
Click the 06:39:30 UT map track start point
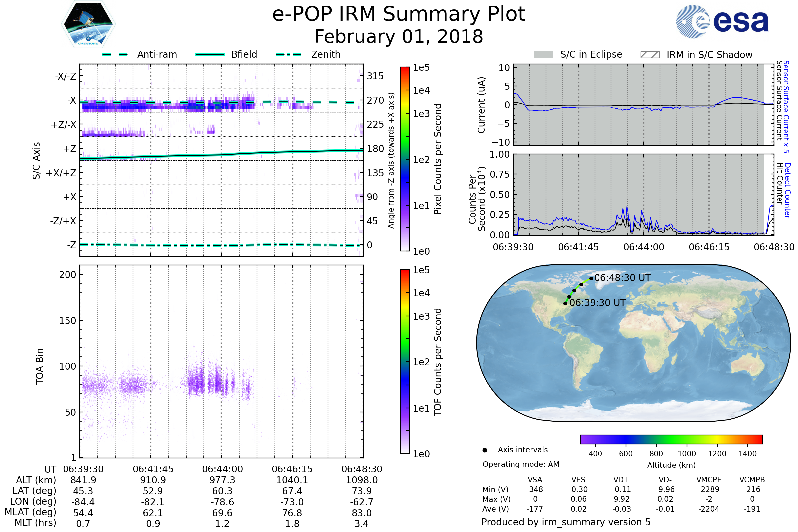click(x=565, y=303)
